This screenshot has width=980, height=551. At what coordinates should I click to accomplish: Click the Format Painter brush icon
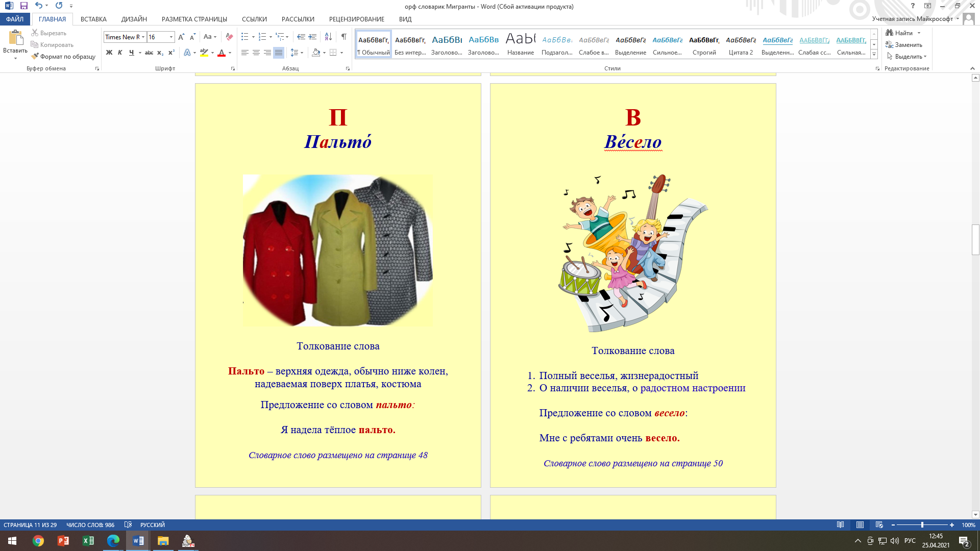tap(35, 57)
